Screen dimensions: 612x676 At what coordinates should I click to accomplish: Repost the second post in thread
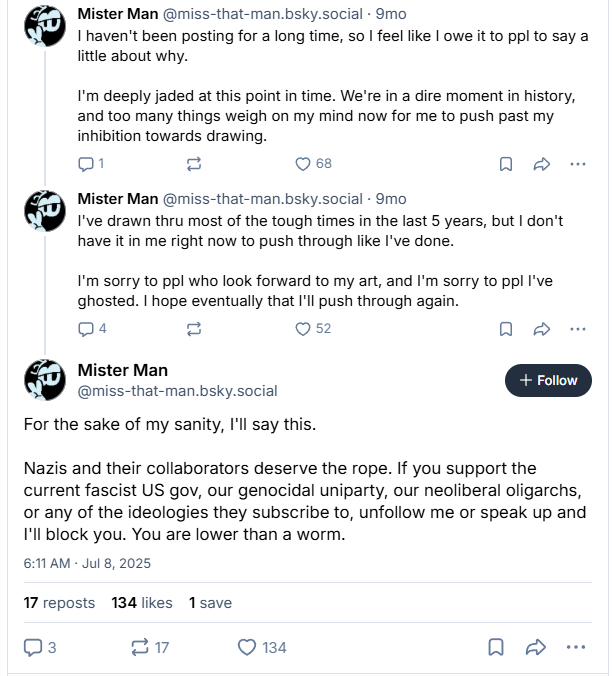pyautogui.click(x=194, y=328)
